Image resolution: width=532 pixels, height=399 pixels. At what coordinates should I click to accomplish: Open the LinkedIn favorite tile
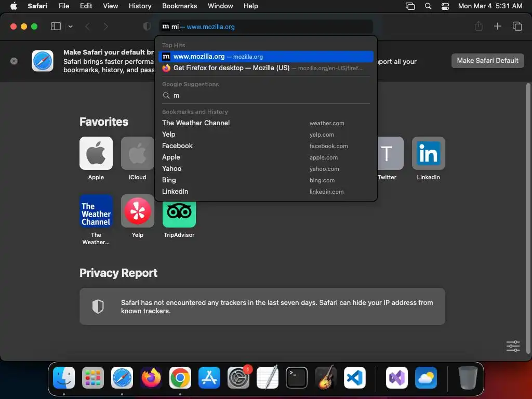click(428, 153)
